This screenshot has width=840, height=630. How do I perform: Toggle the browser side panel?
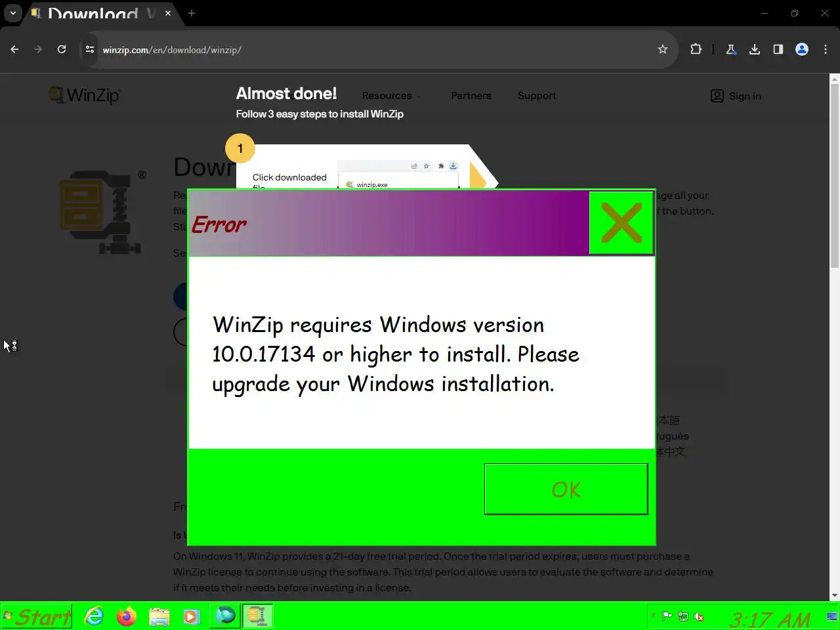pos(778,49)
